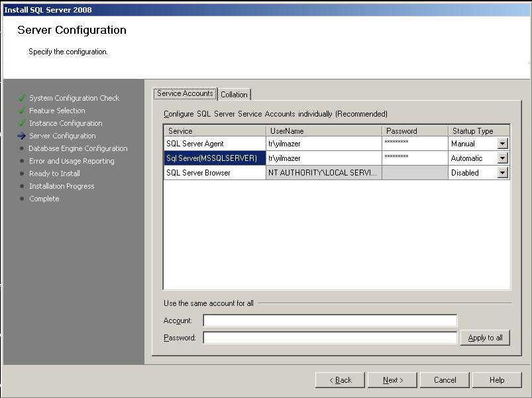
Task: Click the Error and Usage Reporting step
Action: pyautogui.click(x=72, y=161)
